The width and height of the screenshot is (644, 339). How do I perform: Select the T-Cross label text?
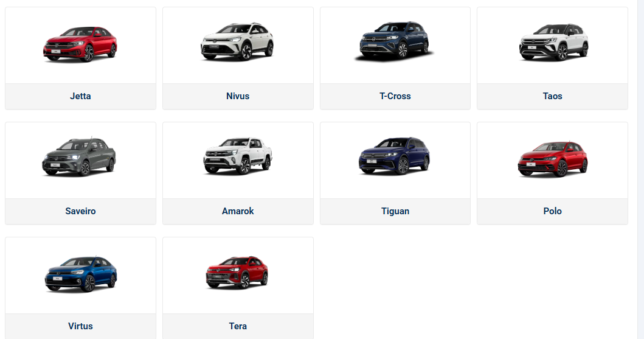395,96
